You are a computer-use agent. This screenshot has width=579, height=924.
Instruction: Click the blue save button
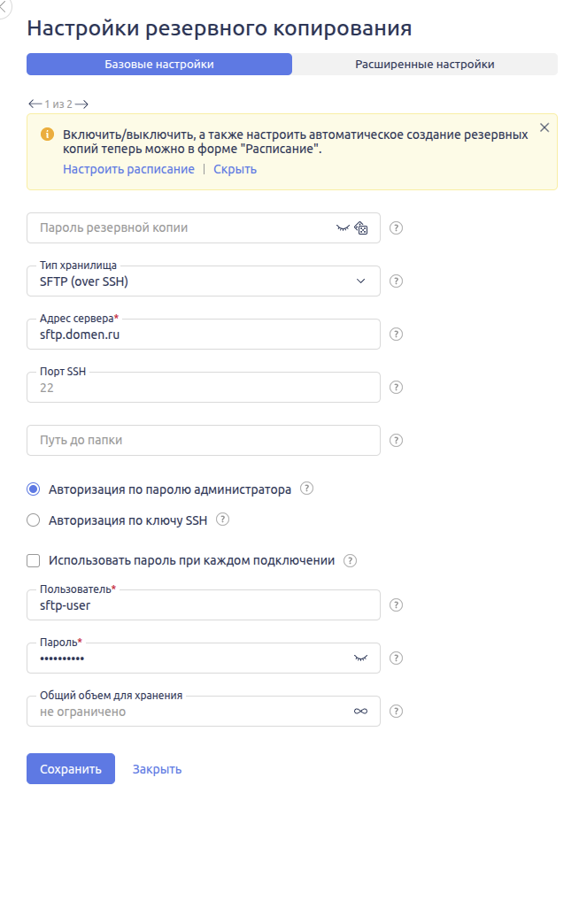pyautogui.click(x=71, y=769)
